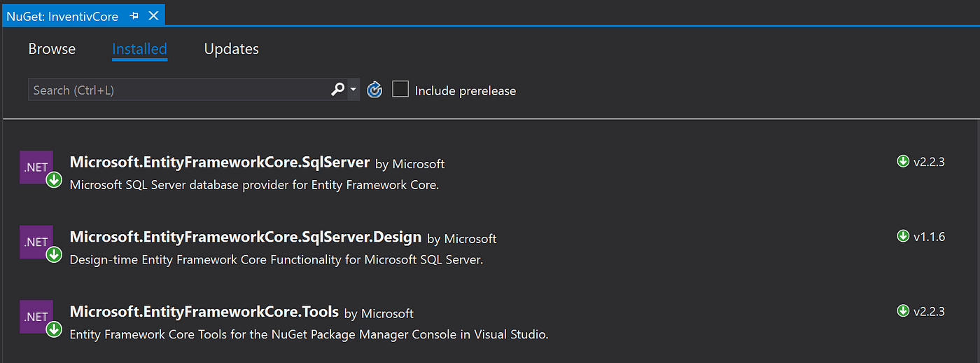This screenshot has height=363, width=980.
Task: Open the search options dropdown arrow
Action: [353, 90]
